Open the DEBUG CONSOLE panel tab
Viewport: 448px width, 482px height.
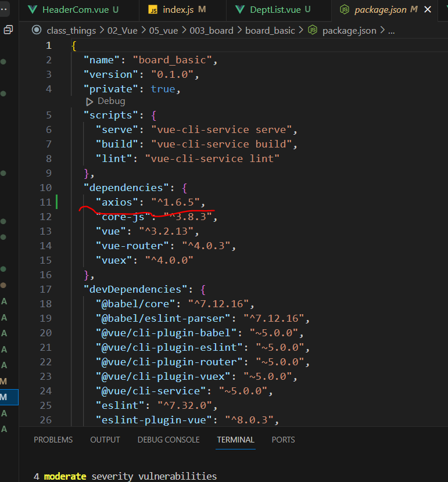click(169, 440)
